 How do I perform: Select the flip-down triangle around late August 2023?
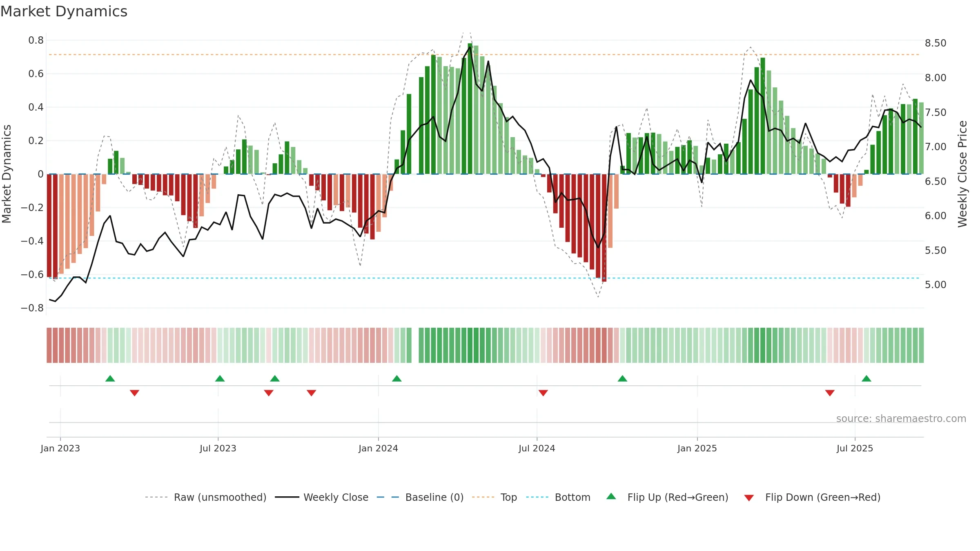269,393
